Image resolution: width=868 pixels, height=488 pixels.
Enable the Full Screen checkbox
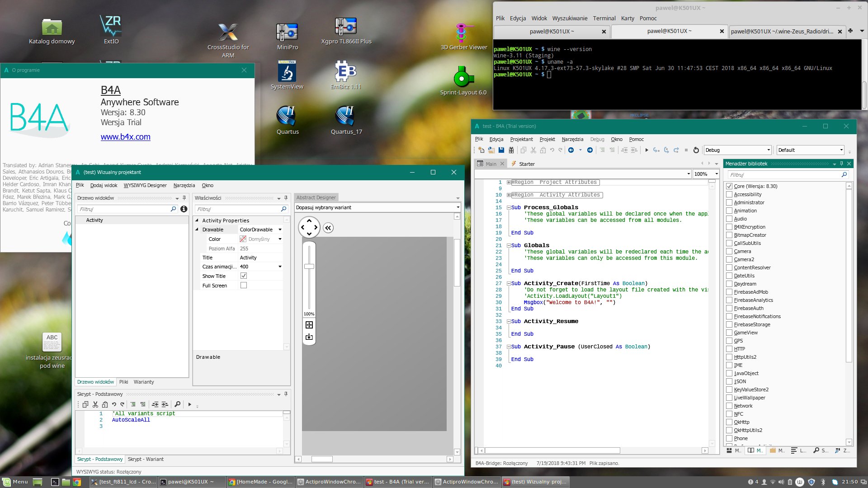(x=244, y=285)
